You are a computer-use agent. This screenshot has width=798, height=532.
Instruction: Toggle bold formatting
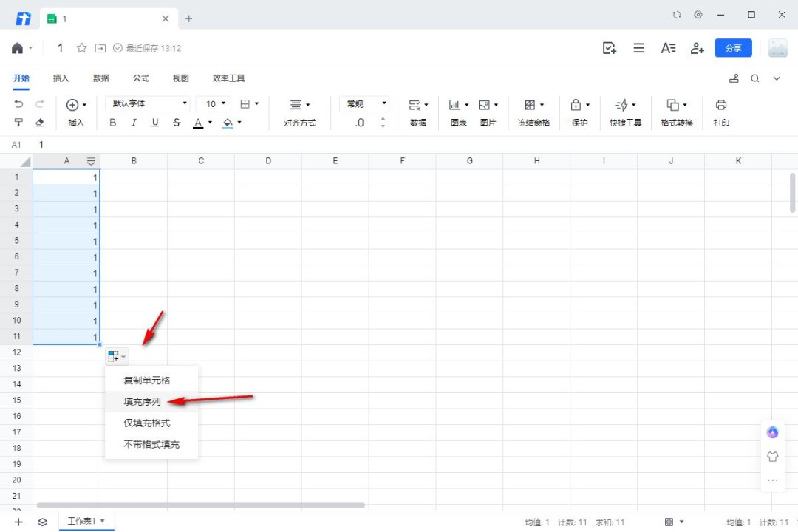coord(113,123)
